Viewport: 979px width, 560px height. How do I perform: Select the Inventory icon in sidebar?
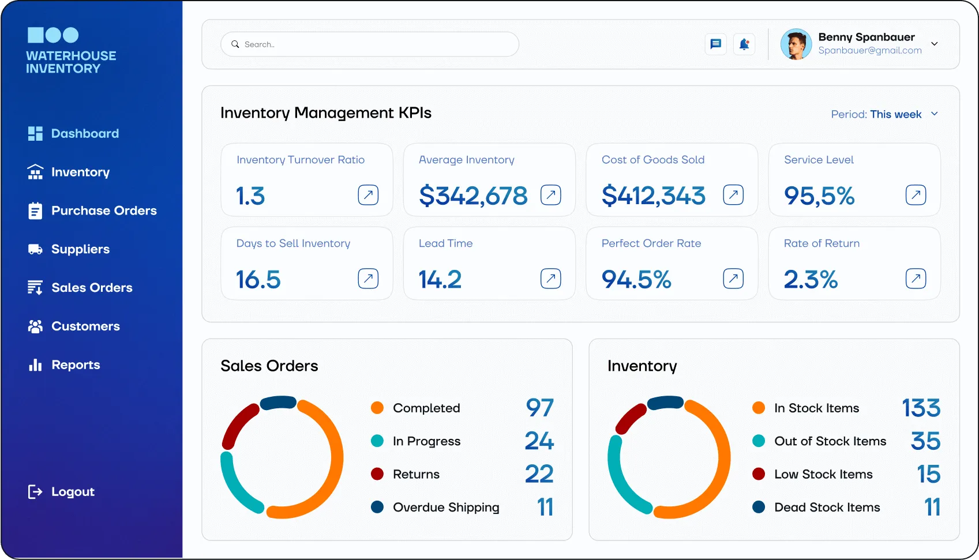(35, 172)
